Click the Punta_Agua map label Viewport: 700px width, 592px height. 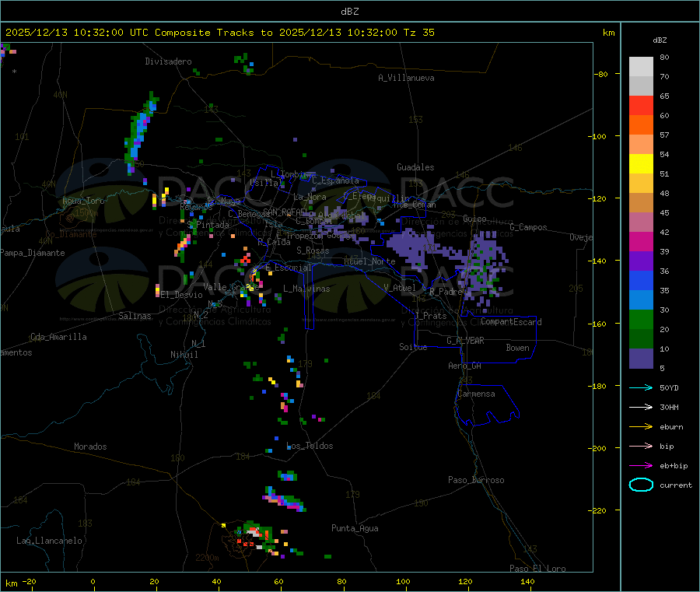[x=355, y=528]
